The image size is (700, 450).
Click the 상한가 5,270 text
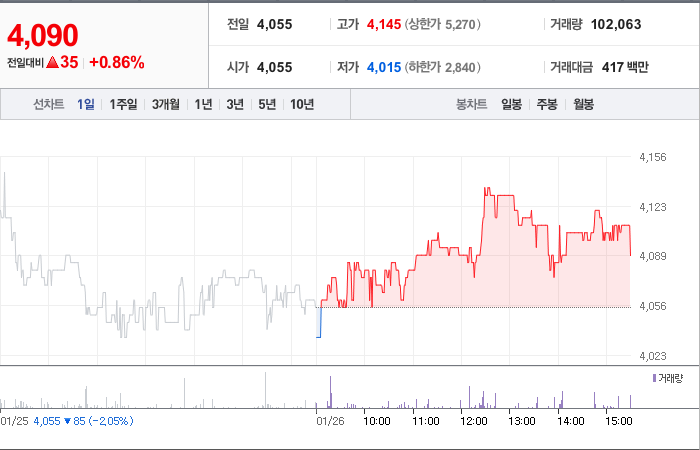tap(443, 24)
